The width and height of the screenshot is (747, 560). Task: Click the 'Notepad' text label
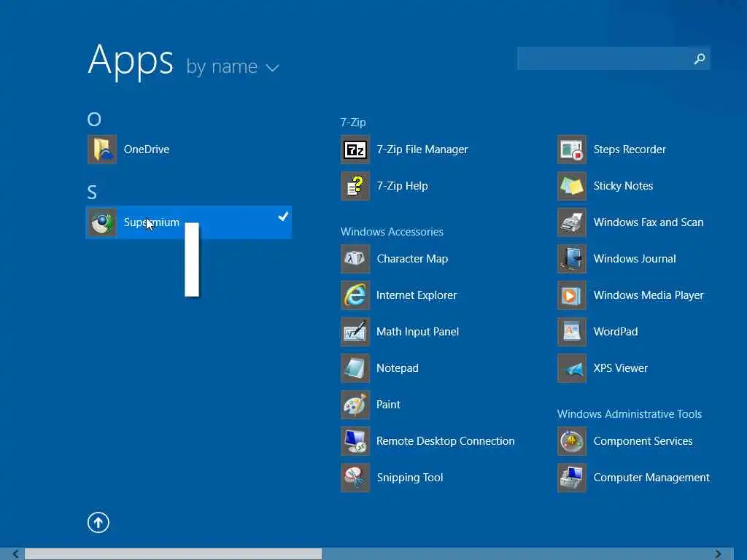click(x=398, y=368)
